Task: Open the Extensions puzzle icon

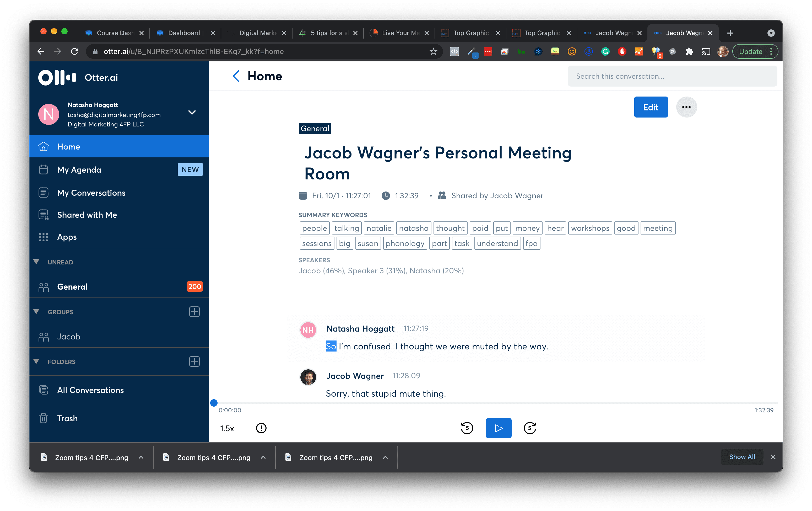Action: (x=689, y=51)
